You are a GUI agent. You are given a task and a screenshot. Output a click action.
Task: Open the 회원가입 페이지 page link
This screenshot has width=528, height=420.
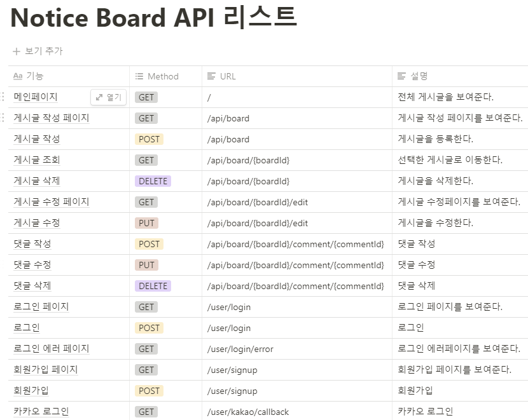(45, 370)
